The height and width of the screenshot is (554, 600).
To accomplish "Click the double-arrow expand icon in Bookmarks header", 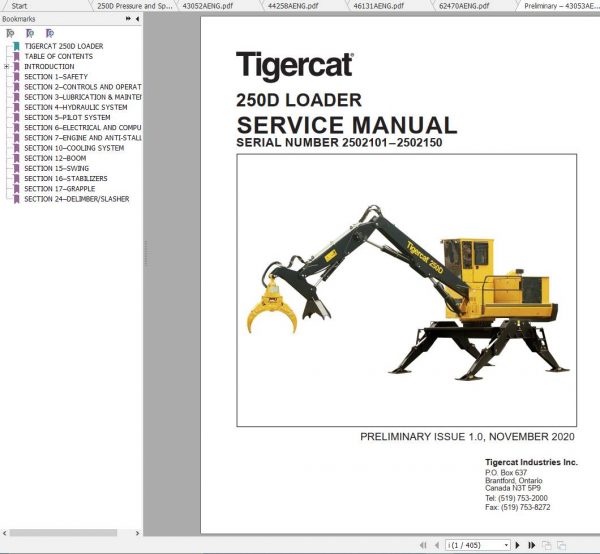I will [x=128, y=19].
